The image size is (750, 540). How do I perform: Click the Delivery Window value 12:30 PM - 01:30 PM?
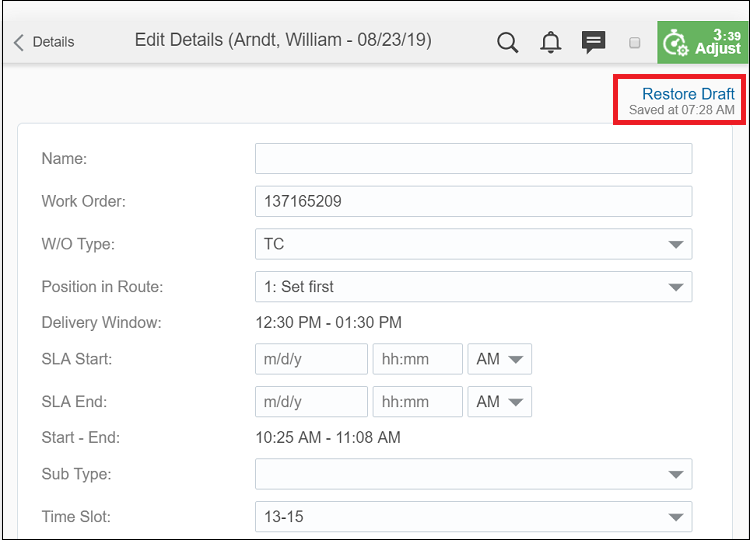pyautogui.click(x=329, y=322)
